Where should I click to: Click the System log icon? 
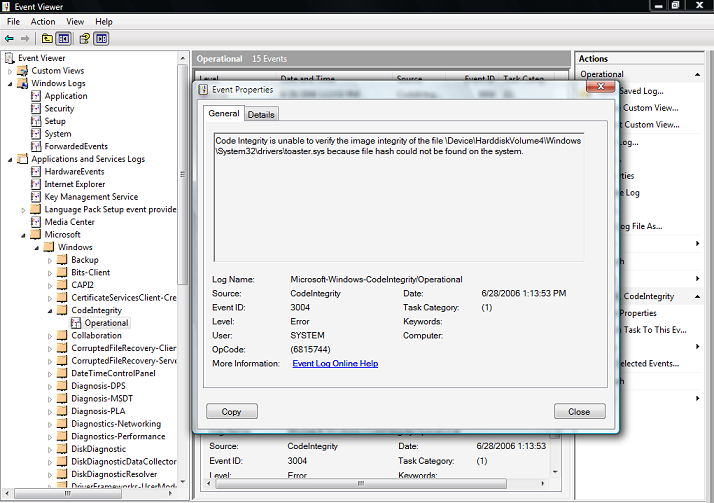tap(36, 134)
